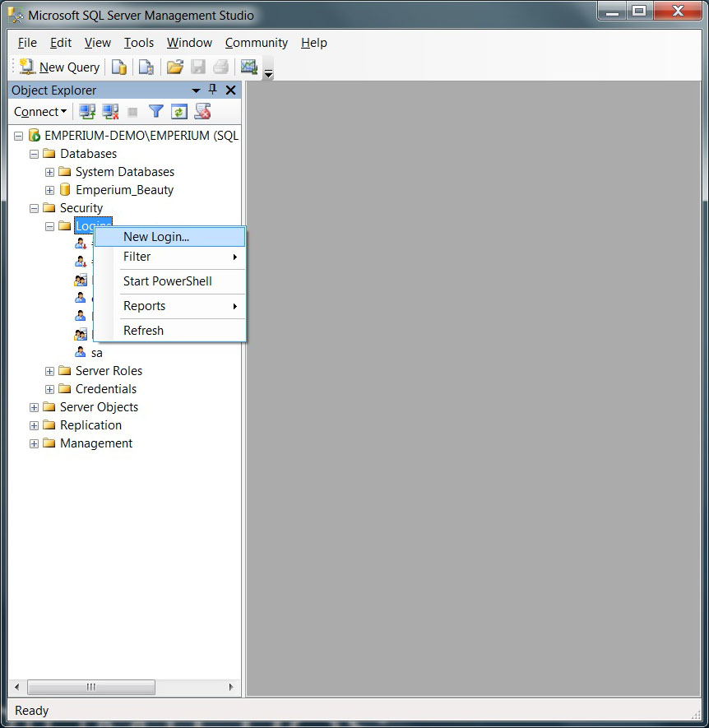This screenshot has width=709, height=728.
Task: Select Start PowerShell in context menu
Action: click(x=168, y=281)
